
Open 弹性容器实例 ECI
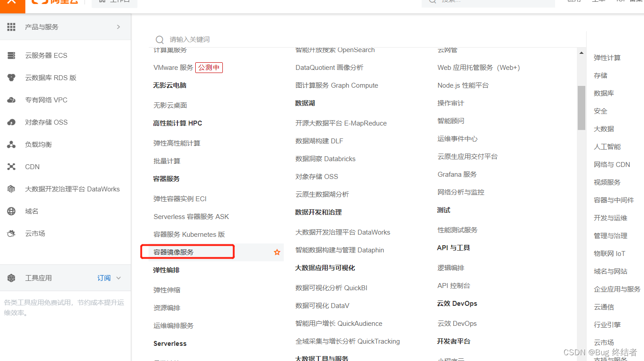pyautogui.click(x=180, y=199)
